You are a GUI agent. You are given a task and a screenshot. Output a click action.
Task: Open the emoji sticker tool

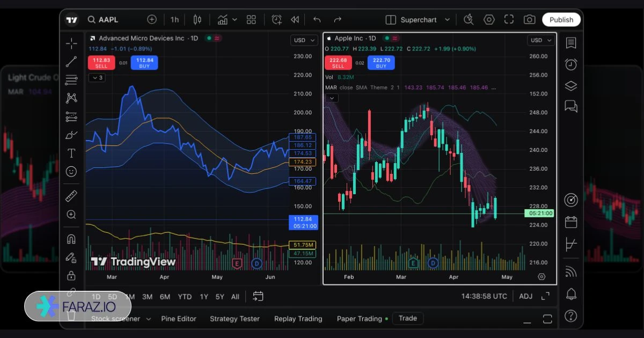click(x=71, y=172)
